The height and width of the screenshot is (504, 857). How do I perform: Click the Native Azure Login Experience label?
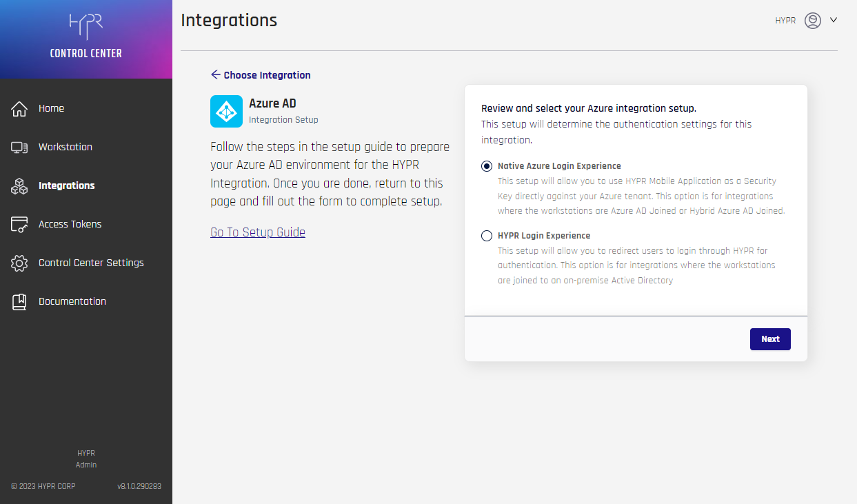[559, 166]
